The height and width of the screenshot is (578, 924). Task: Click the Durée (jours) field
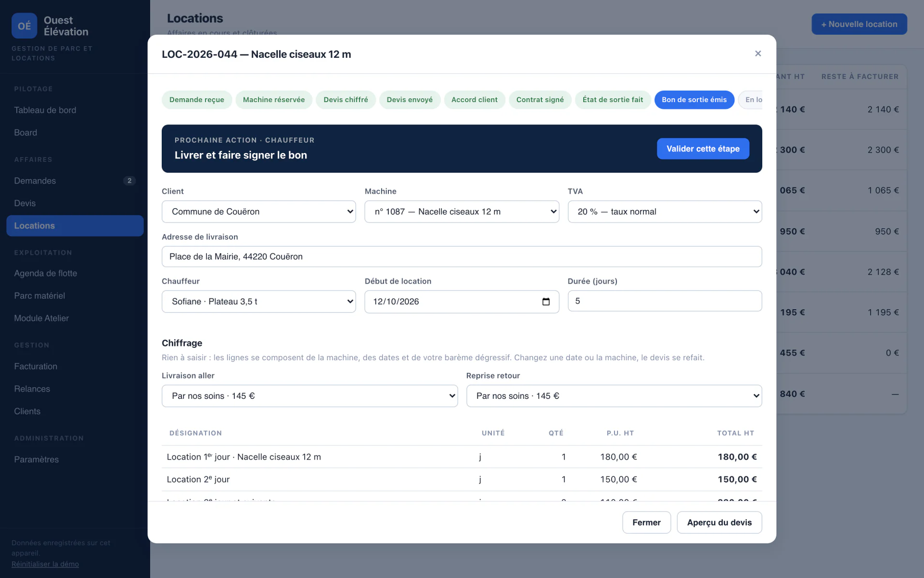(x=665, y=301)
